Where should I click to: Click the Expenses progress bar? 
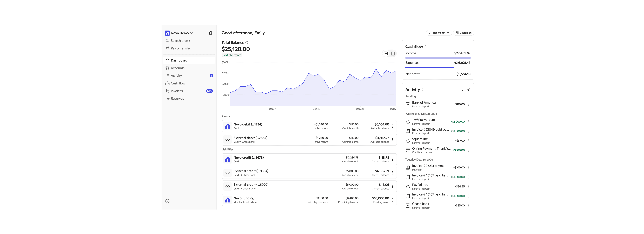429,67
